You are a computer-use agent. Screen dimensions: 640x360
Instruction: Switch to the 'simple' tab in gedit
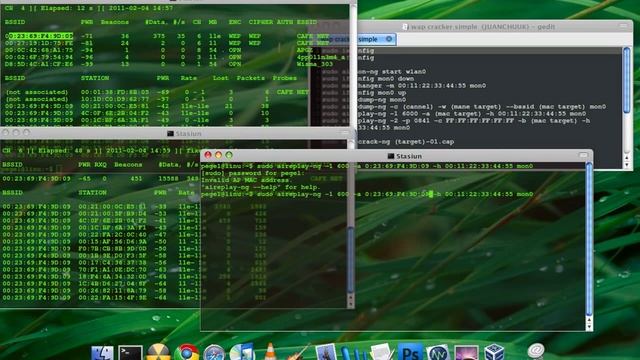coord(368,39)
